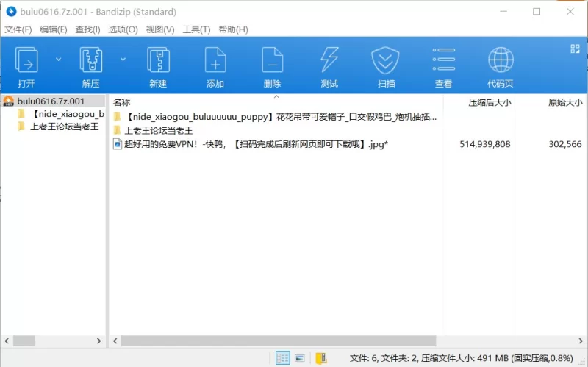Open the Find (查找) menu
588x367 pixels.
[x=87, y=29]
